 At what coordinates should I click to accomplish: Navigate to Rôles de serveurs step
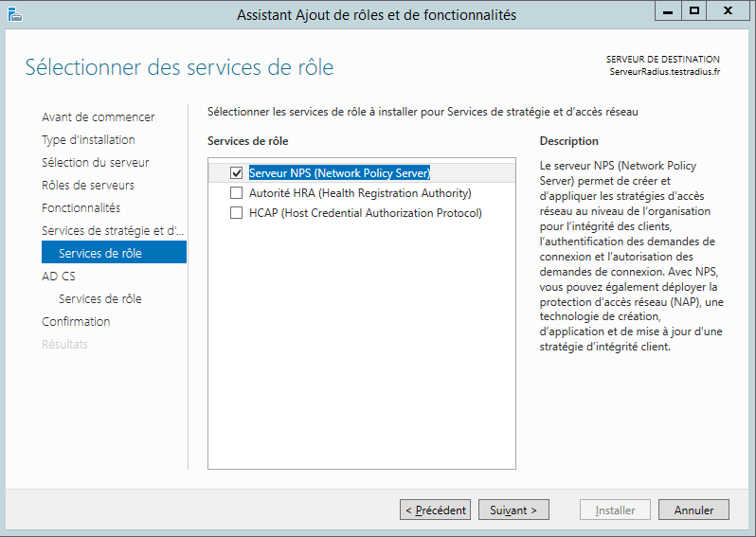[87, 185]
